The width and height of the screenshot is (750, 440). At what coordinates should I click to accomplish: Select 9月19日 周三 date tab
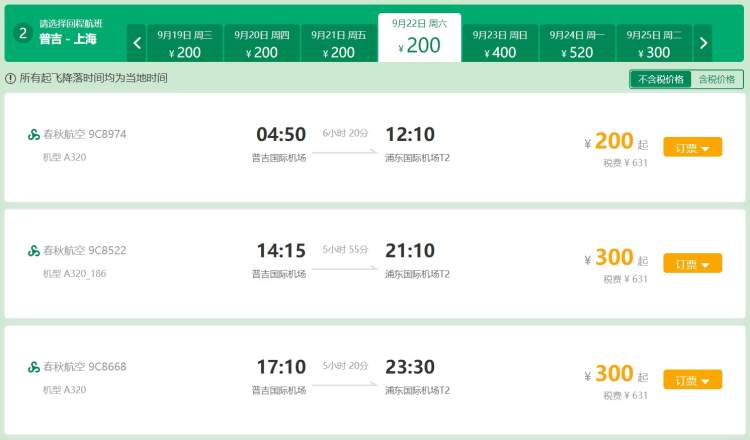pos(185,43)
